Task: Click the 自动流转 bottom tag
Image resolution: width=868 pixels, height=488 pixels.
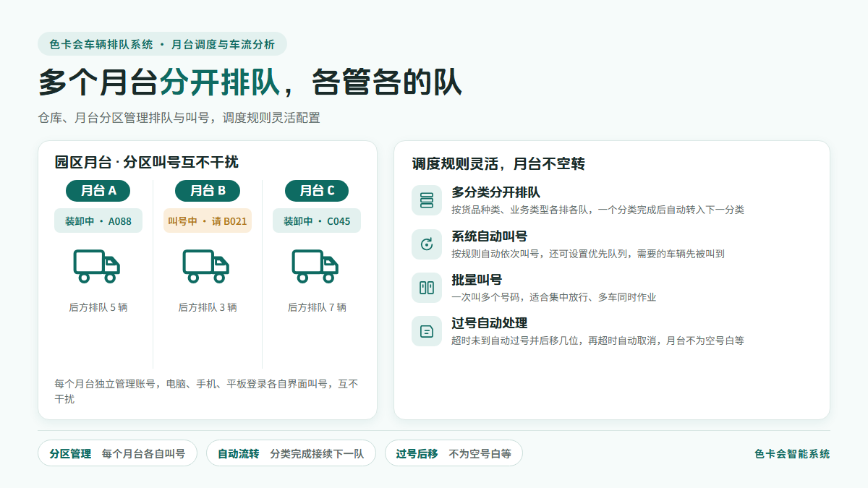Action: tap(291, 453)
